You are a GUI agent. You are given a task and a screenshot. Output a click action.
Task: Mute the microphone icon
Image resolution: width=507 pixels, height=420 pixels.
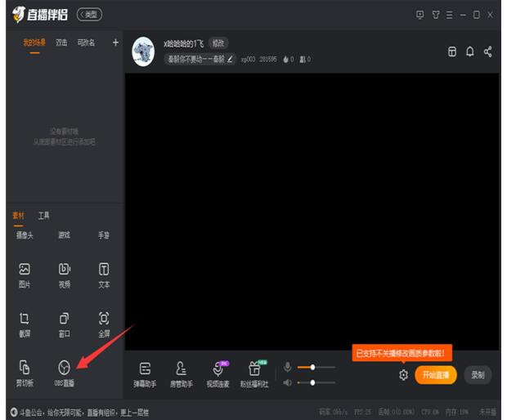click(x=287, y=367)
